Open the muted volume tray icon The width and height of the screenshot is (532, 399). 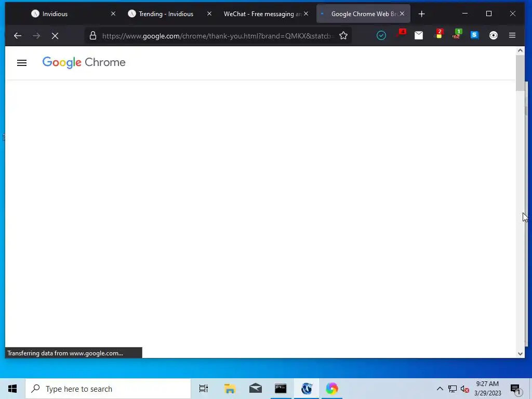[x=465, y=389]
